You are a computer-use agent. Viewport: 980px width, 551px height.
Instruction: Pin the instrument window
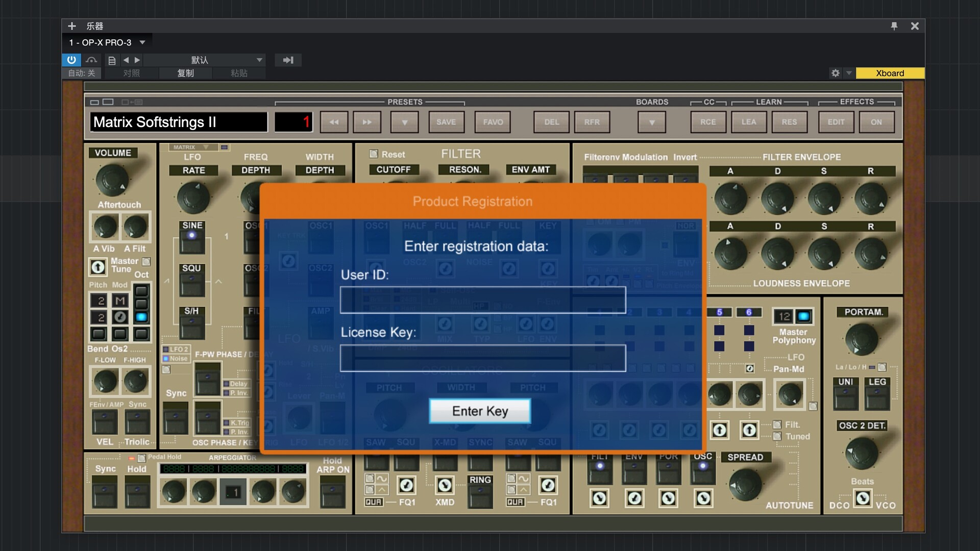pos(894,26)
